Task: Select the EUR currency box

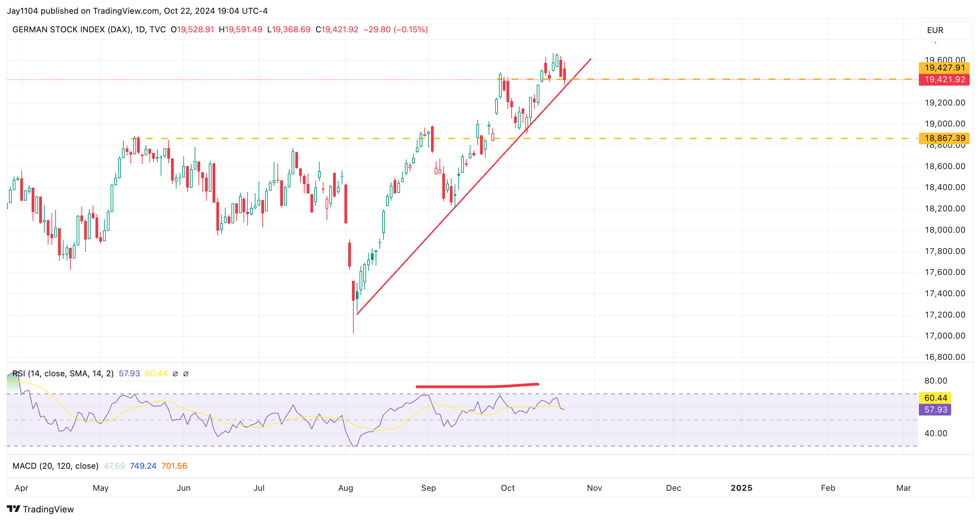Action: (x=945, y=30)
